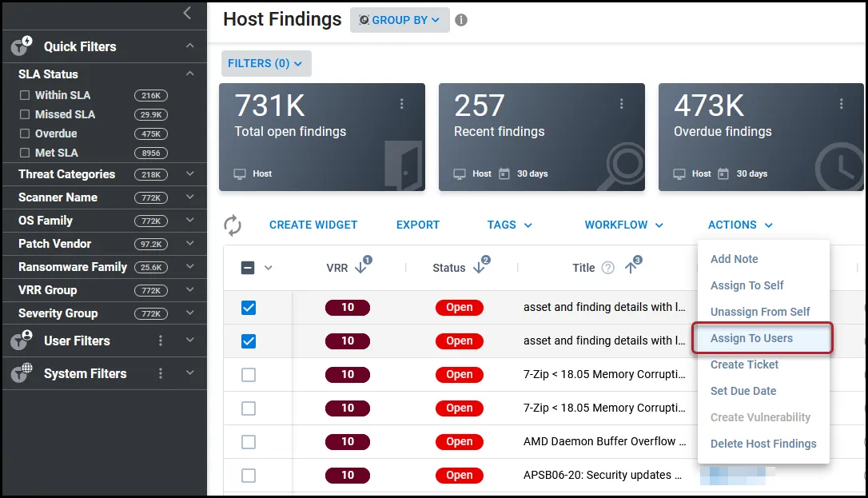Click the calendar icon on Recent findings card
The width and height of the screenshot is (868, 498).
tap(504, 173)
